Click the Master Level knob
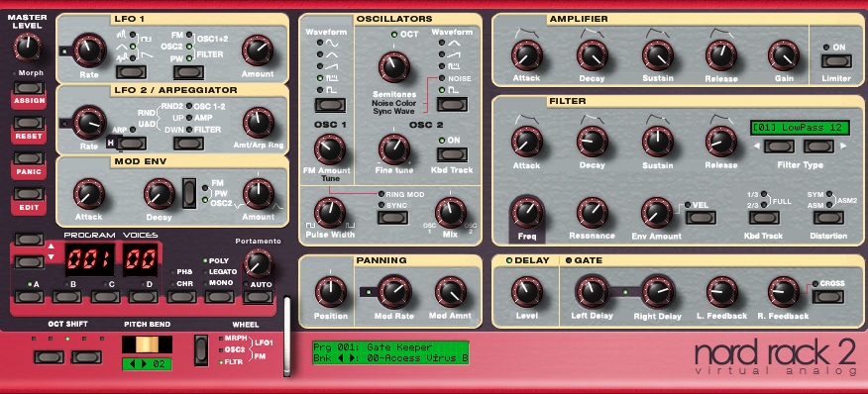This screenshot has height=394, width=868. pyautogui.click(x=27, y=48)
